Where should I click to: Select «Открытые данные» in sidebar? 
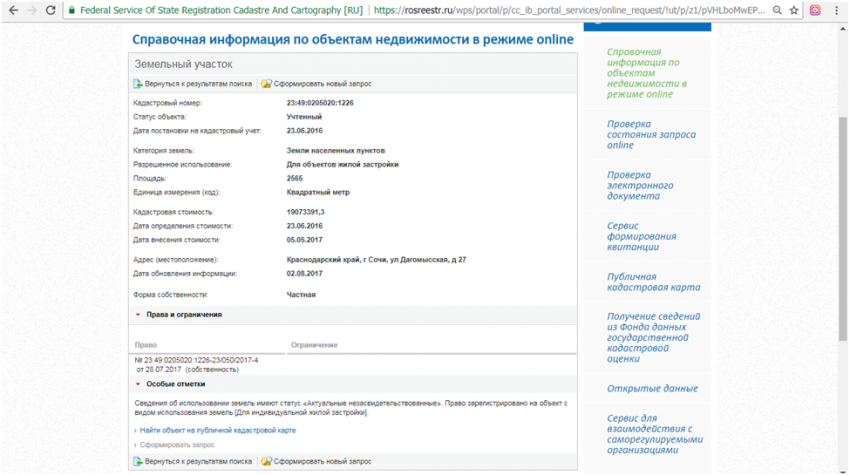(x=652, y=388)
